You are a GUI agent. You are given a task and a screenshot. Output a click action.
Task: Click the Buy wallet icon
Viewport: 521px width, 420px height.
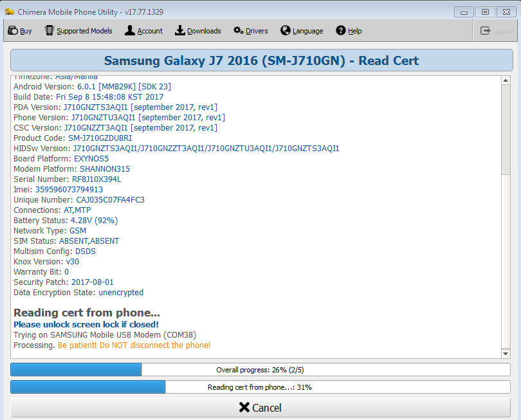pos(13,31)
